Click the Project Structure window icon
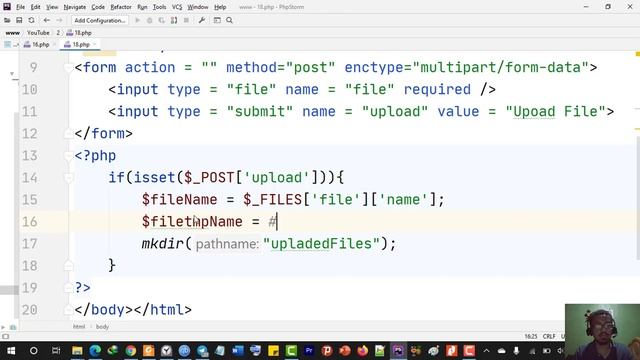Screen dimensions: 640x360 (x=217, y=20)
